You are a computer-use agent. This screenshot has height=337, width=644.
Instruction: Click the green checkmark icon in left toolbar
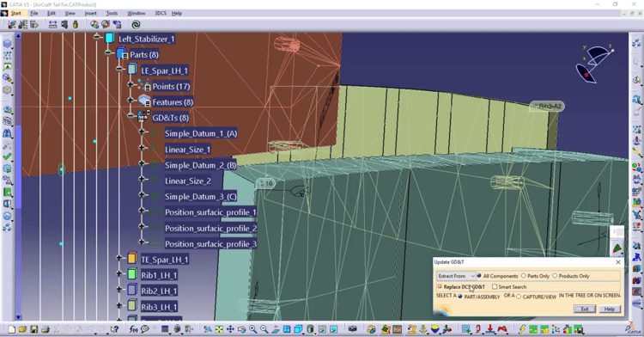point(7,156)
